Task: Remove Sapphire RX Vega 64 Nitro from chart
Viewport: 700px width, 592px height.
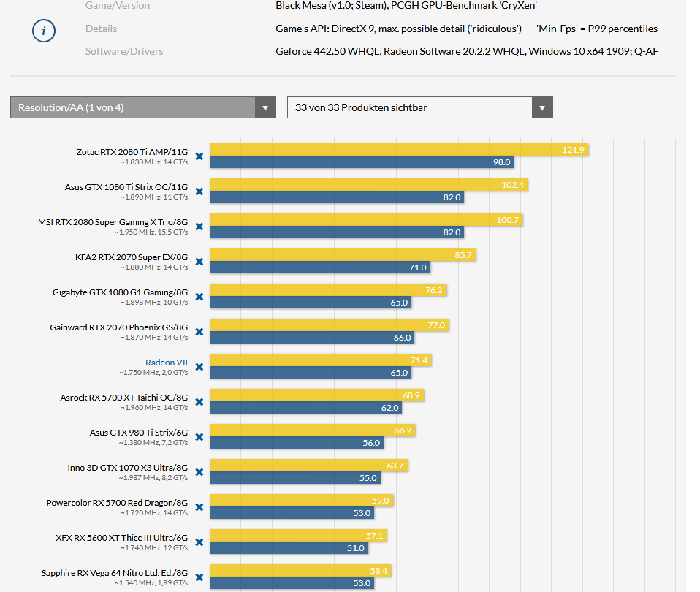Action: coord(198,577)
